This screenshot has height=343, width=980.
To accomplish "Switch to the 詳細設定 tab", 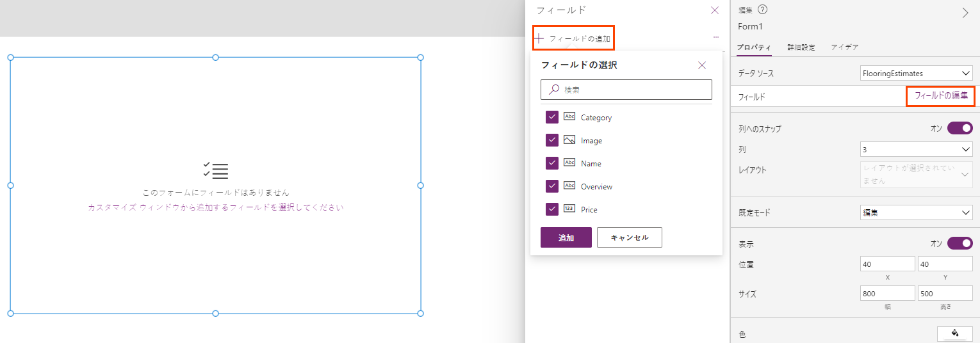I will [801, 47].
